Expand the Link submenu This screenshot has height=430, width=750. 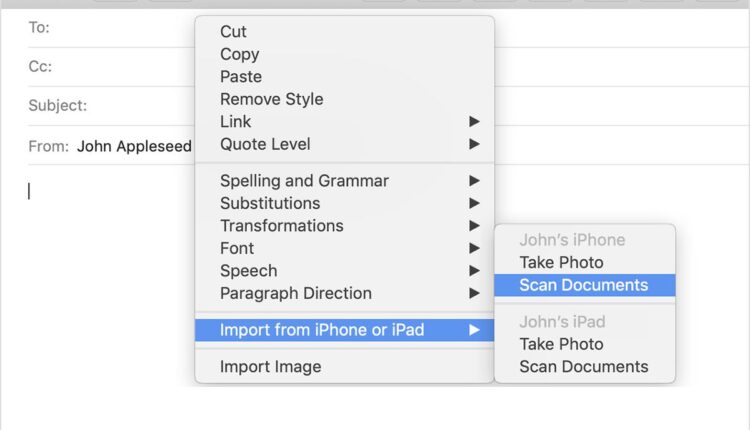tap(236, 122)
